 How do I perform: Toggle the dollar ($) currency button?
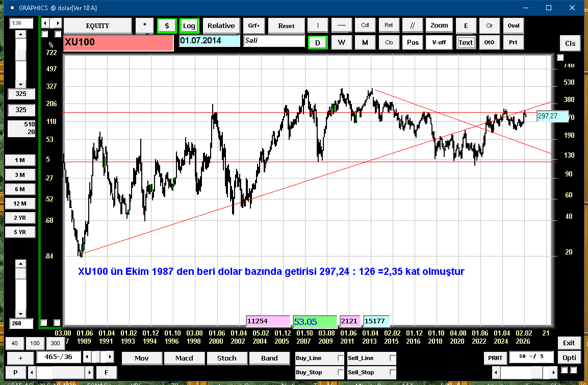pos(167,25)
